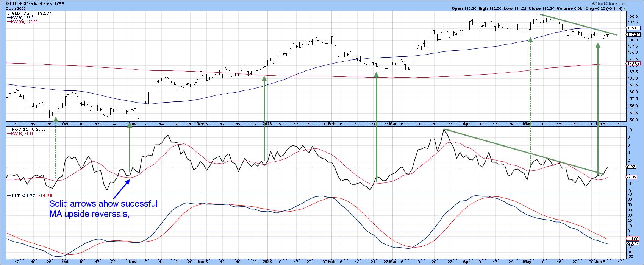Click the solid green arrow above November
The height and width of the screenshot is (265, 644).
click(130, 148)
